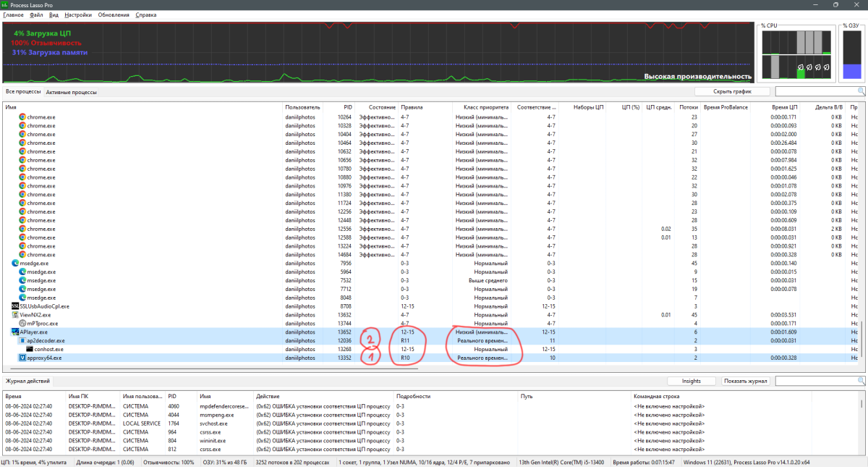Click the Отзывчивость: 100% status bar entry

[169, 462]
